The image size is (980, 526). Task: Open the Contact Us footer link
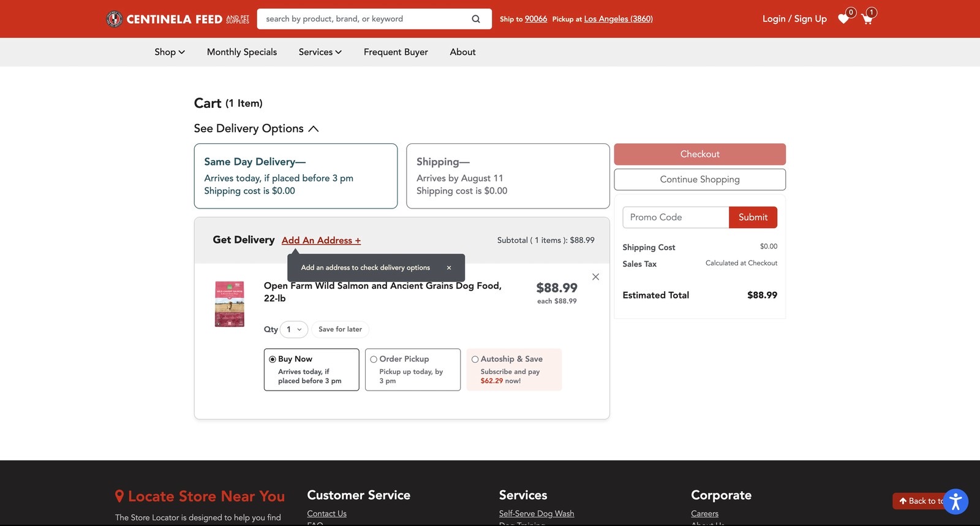[x=326, y=514]
